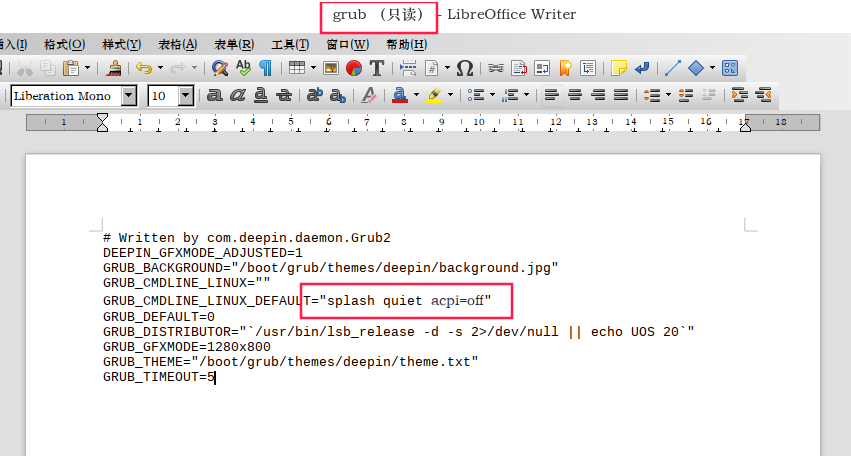Select Justified paragraph alignment
The width and height of the screenshot is (851, 456).
click(621, 96)
